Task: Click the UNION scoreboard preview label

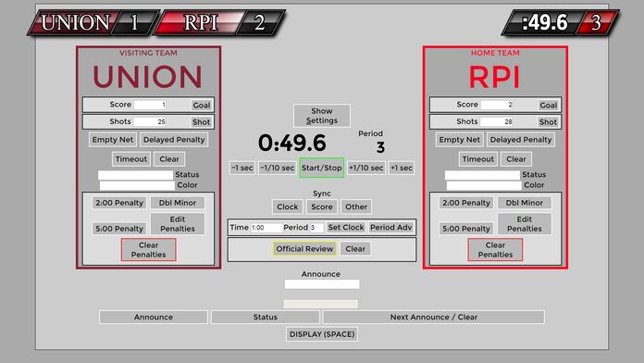Action: [76, 22]
